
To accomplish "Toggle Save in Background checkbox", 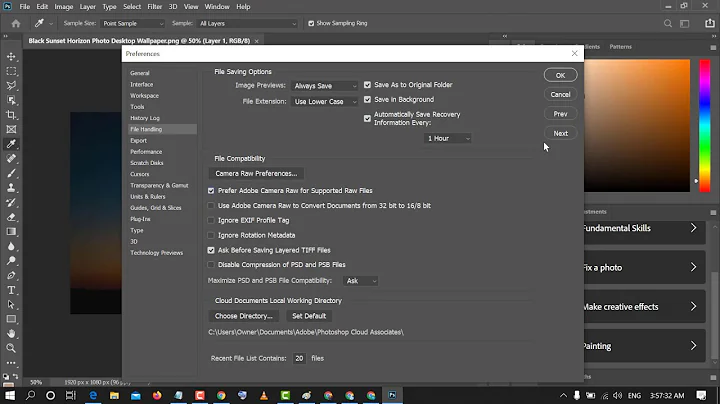I will coord(367,99).
